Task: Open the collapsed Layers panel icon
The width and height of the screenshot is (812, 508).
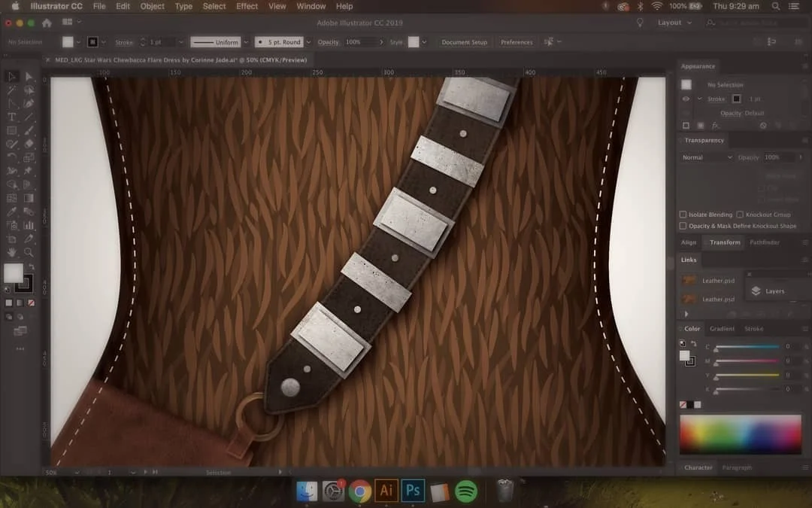Action: coord(756,291)
